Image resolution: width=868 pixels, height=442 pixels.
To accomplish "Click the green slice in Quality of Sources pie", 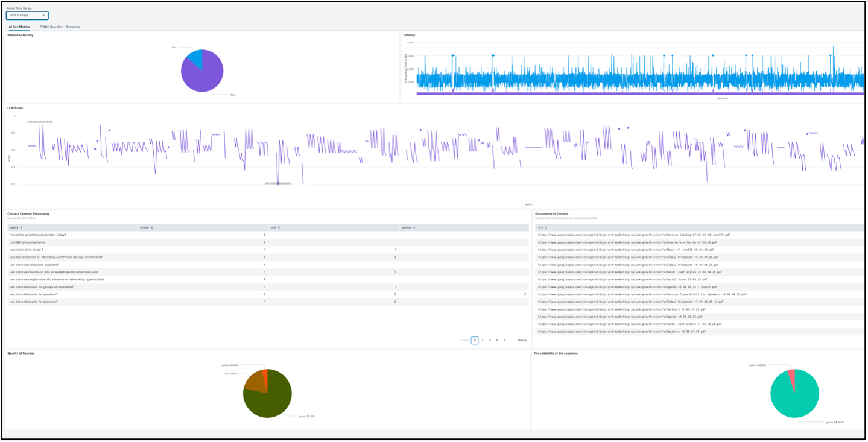I will (271, 398).
